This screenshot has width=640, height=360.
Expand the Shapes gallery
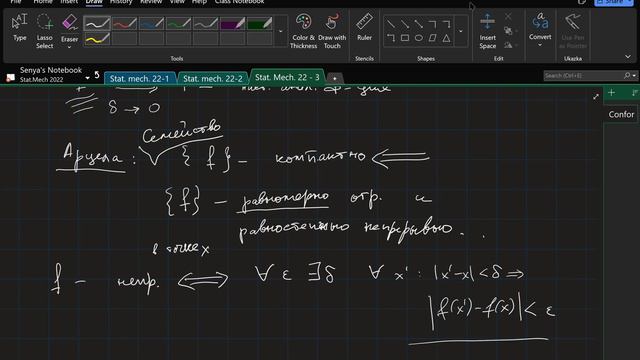(x=461, y=31)
